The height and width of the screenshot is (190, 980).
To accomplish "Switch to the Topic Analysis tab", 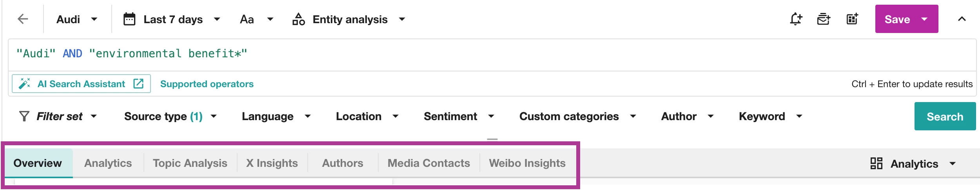I will (190, 163).
